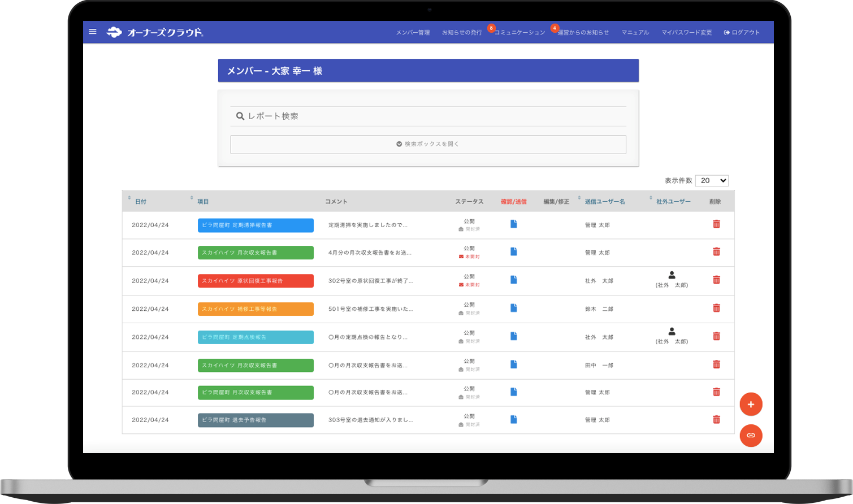The image size is (853, 504).
Task: Open document icon for 原状回復工事報告 row
Action: pyautogui.click(x=513, y=280)
